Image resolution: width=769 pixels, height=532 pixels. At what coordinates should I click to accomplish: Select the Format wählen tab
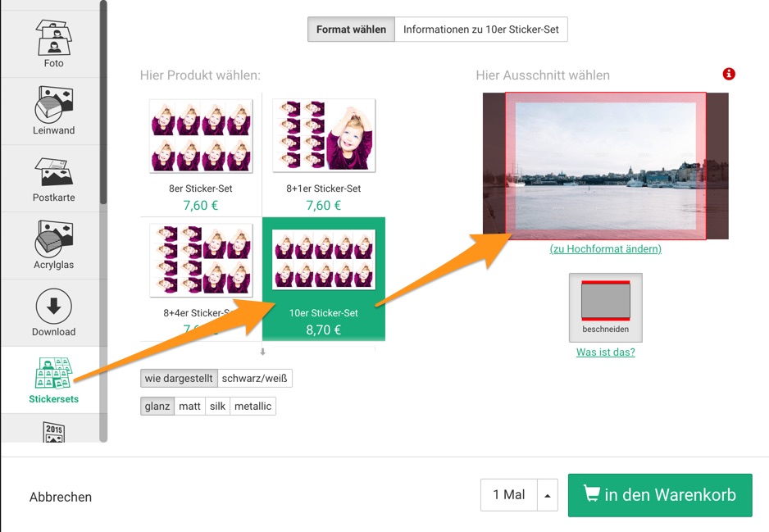point(351,30)
